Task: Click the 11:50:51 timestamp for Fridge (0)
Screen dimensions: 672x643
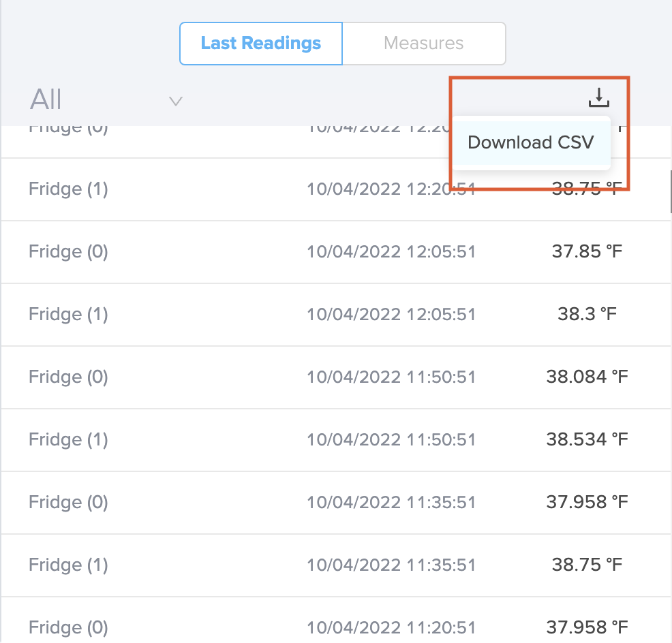Action: click(391, 377)
